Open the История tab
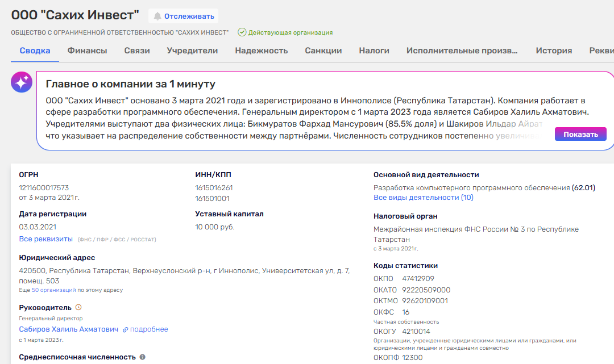The height and width of the screenshot is (364, 614). pyautogui.click(x=553, y=51)
